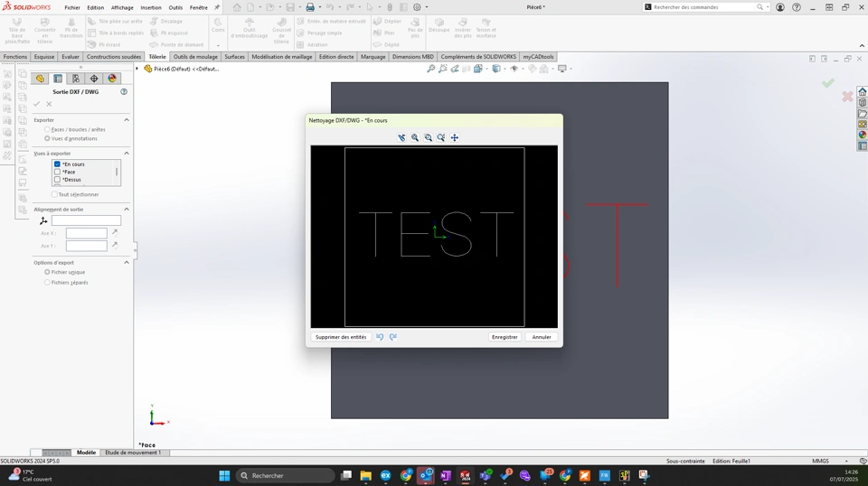The height and width of the screenshot is (486, 868).
Task: Click the pan tool icon in the cleanup dialog
Action: (455, 137)
